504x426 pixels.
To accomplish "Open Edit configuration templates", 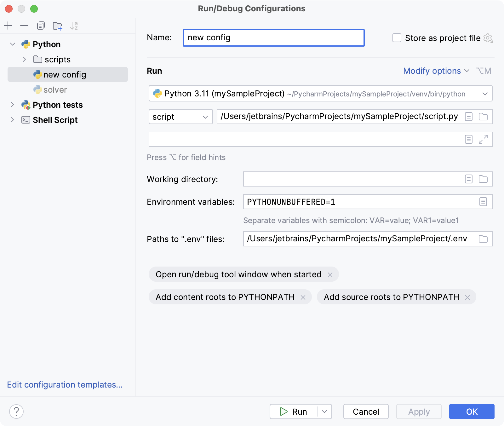I will [65, 385].
